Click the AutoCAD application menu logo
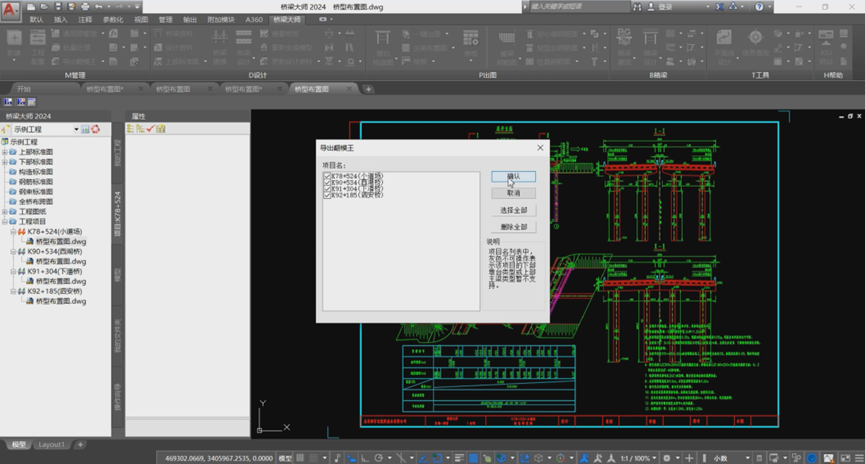Image resolution: width=865 pixels, height=464 pixels. 10,10
